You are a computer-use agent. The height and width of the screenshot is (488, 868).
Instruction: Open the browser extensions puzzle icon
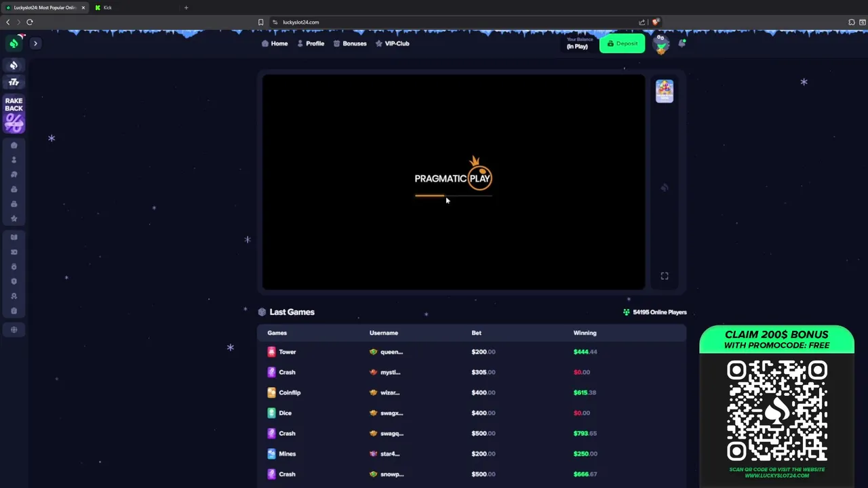852,22
